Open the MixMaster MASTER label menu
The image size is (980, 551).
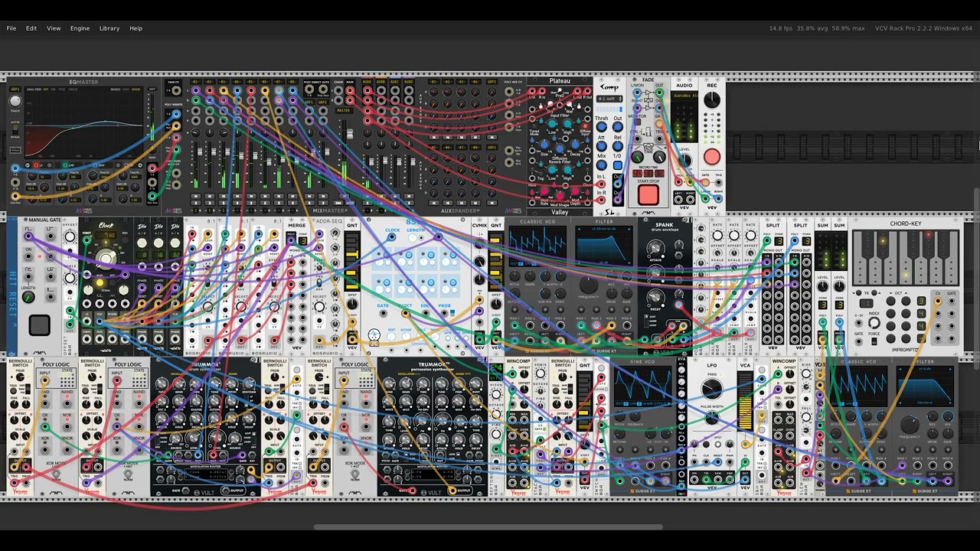click(x=343, y=110)
